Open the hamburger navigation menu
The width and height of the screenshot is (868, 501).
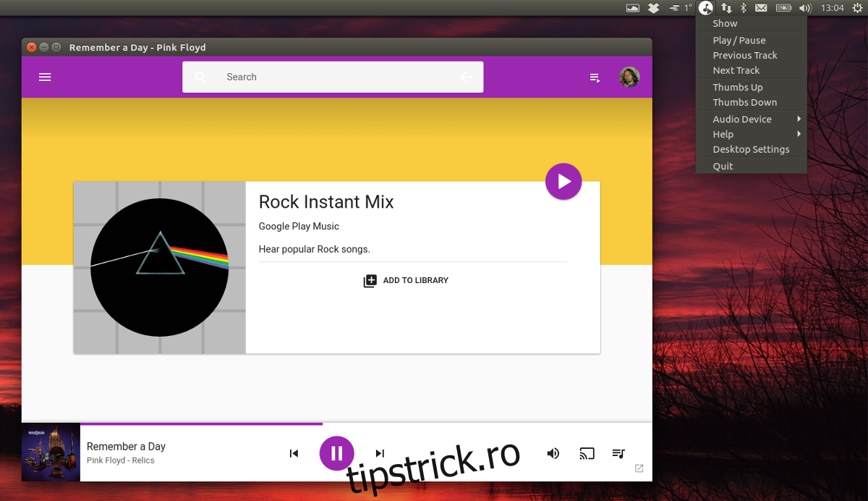[x=45, y=77]
